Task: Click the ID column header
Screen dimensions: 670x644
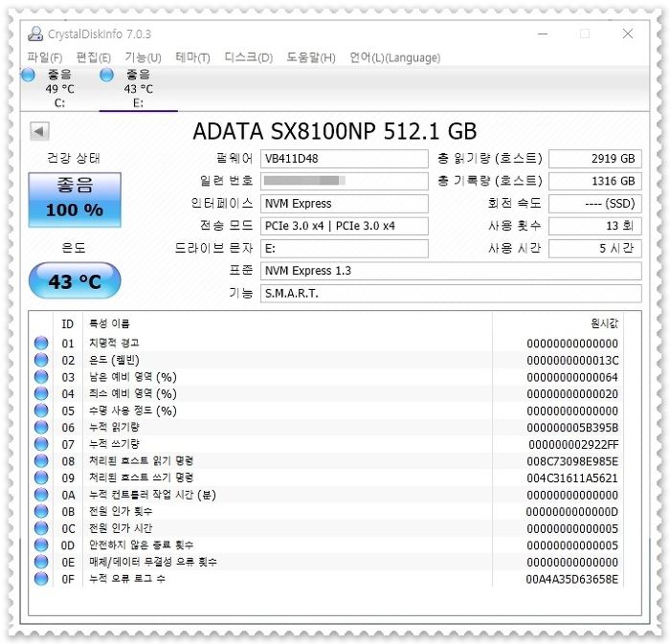Action: [68, 323]
